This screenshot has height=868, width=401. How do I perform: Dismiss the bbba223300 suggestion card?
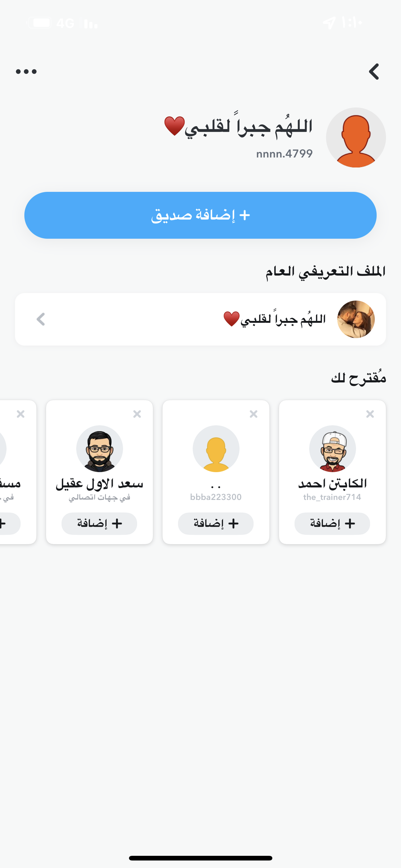254,414
